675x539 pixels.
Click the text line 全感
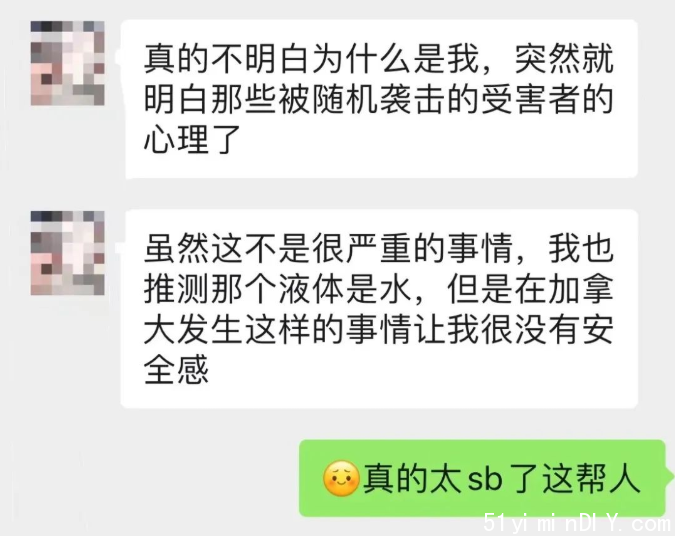pos(176,369)
